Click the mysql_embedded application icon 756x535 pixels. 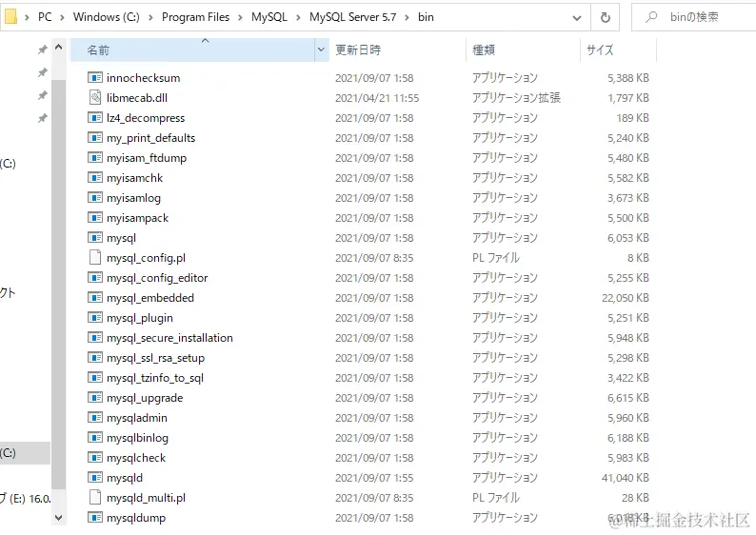point(95,298)
